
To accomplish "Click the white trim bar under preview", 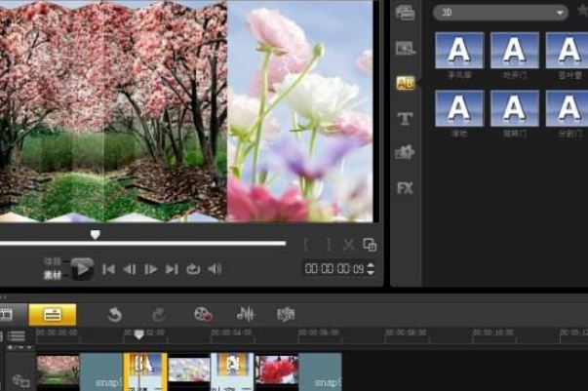I will [x=142, y=244].
